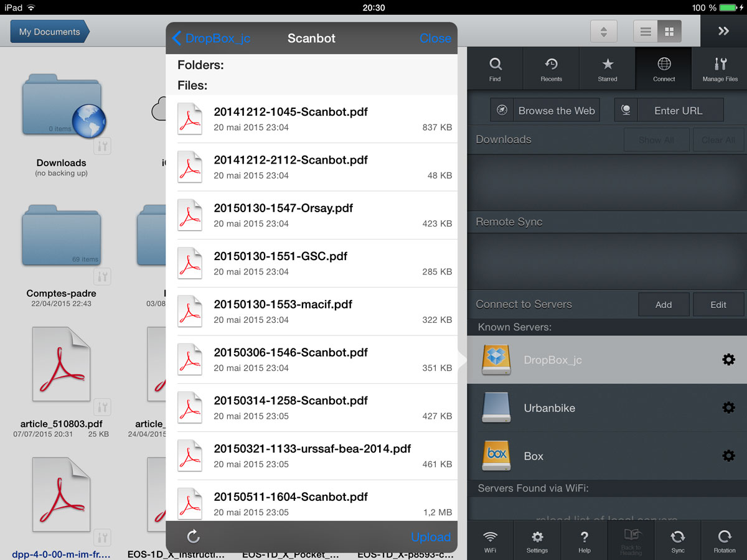Close the Scanbot popover
Viewport: 747px width, 560px height.
(x=435, y=38)
